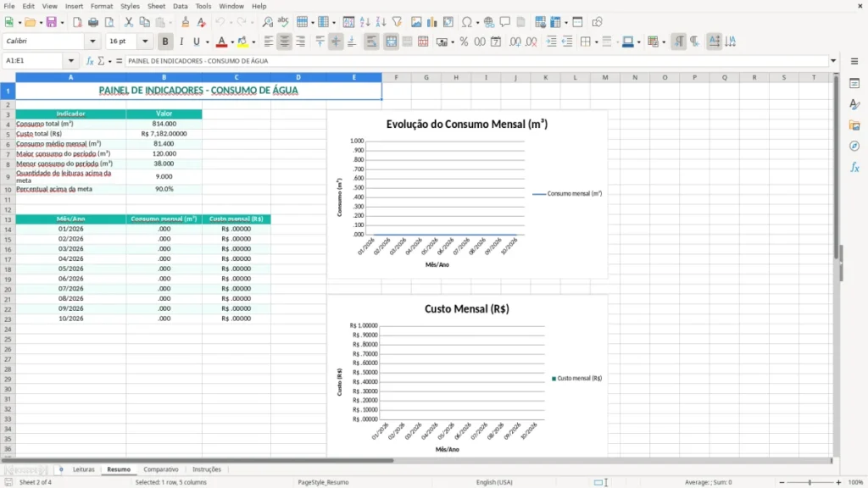Format cell as date icon
The width and height of the screenshot is (868, 488).
(x=496, y=42)
